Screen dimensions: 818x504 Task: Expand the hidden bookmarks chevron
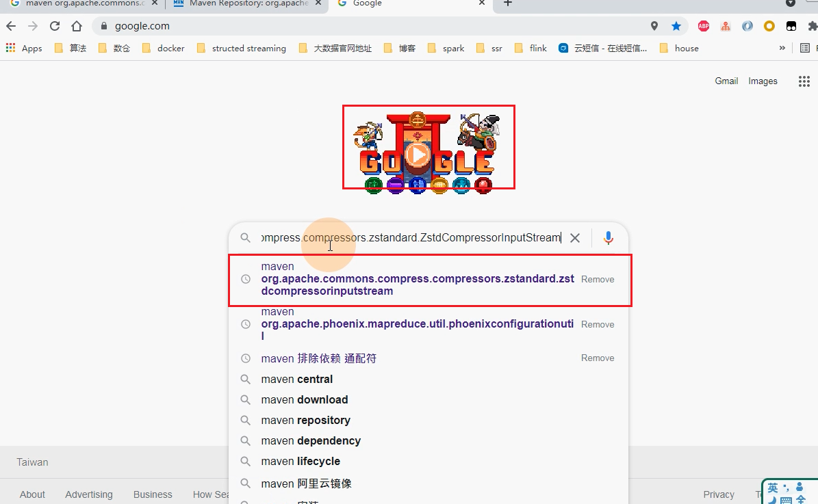click(782, 48)
